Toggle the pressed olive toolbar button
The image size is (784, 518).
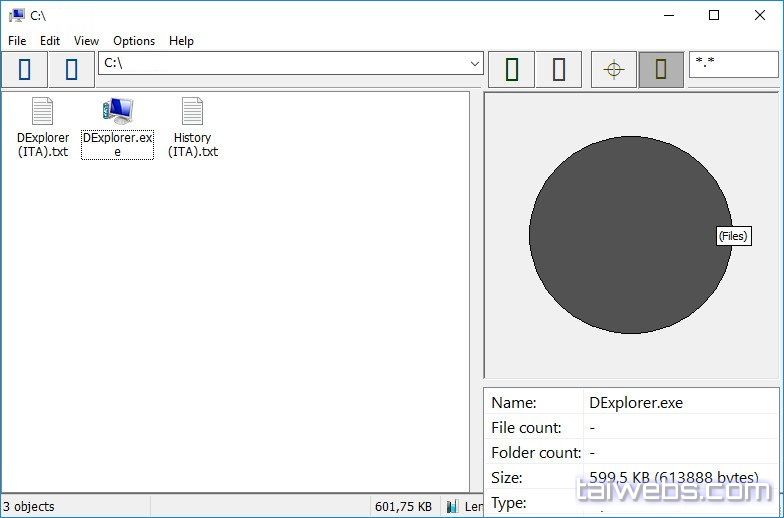click(661, 69)
